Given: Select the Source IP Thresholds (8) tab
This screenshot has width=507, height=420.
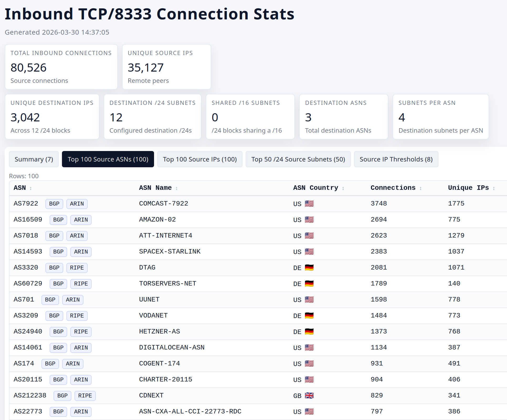Looking at the screenshot, I should [396, 159].
